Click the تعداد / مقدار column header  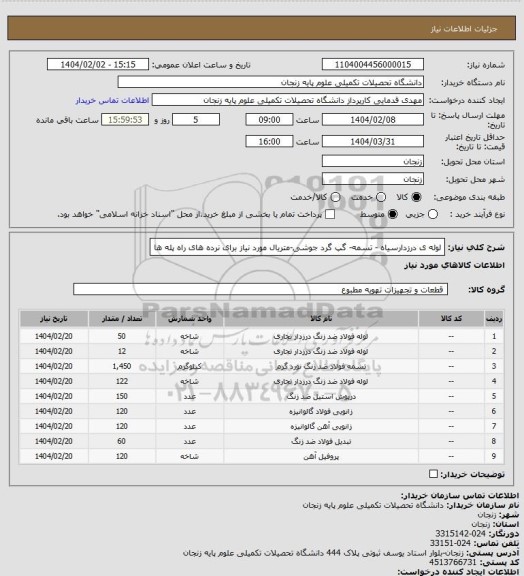tap(122, 319)
